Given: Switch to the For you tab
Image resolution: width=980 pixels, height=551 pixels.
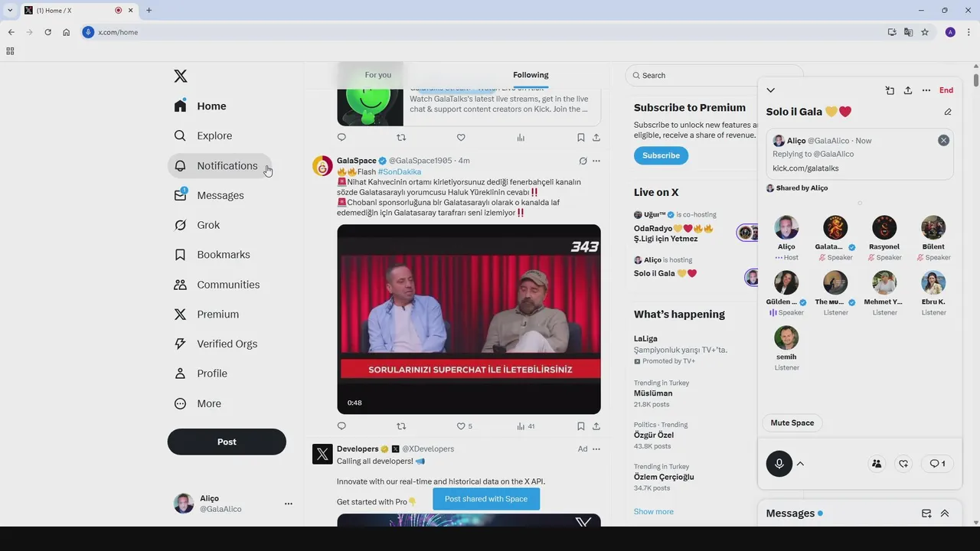Looking at the screenshot, I should coord(377,75).
